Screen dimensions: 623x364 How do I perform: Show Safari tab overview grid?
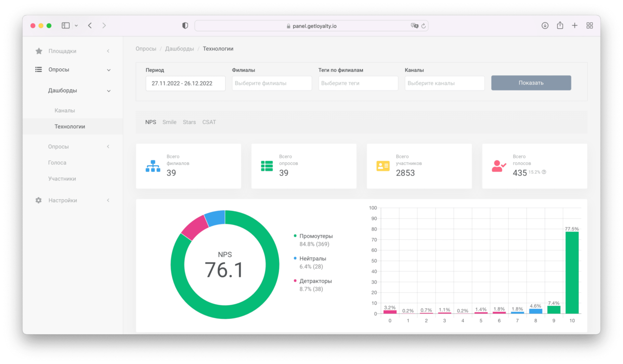590,26
